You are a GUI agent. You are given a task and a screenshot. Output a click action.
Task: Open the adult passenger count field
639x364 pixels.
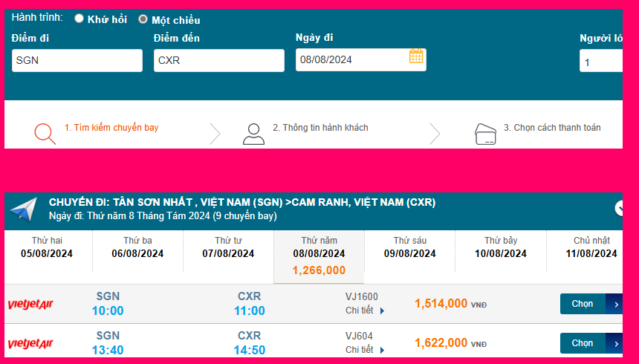(x=600, y=62)
